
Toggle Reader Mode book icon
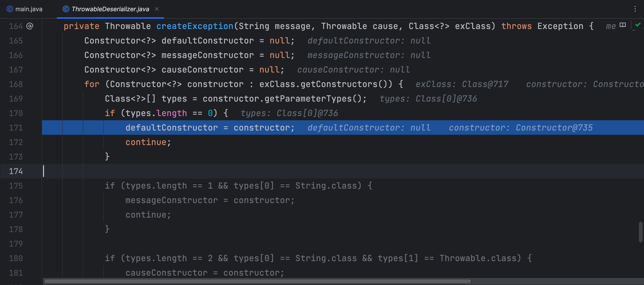coord(622,25)
